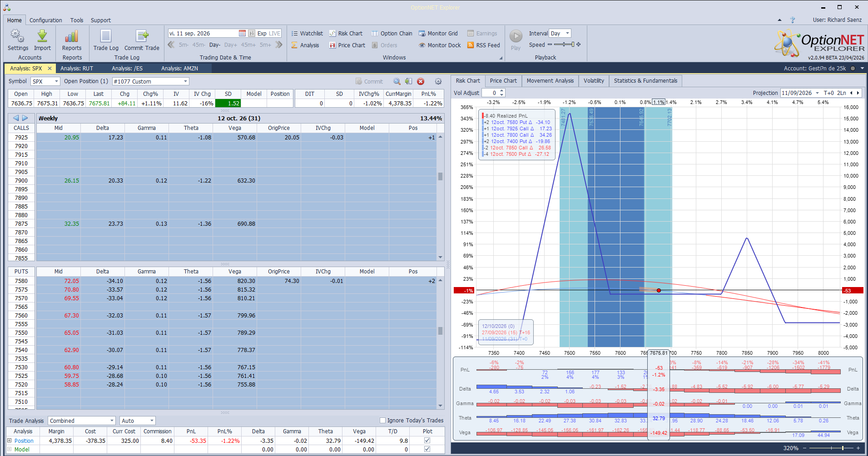Open the Projection date dropdown
This screenshot has width=868, height=456.
[x=817, y=93]
